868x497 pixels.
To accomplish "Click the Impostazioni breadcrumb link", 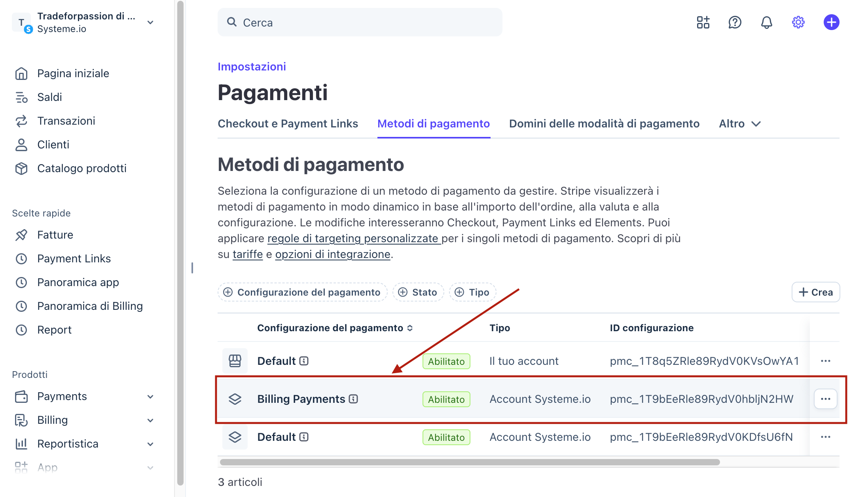I will 252,66.
